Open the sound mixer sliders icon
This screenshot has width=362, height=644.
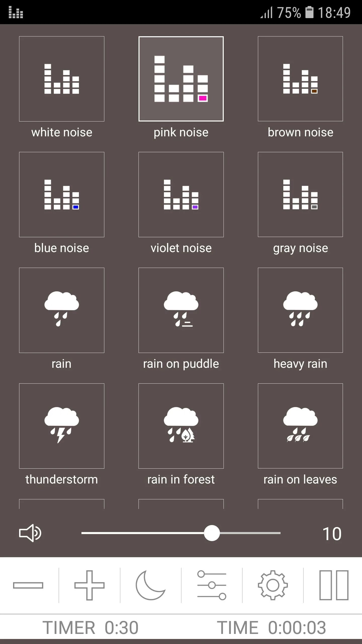click(212, 585)
